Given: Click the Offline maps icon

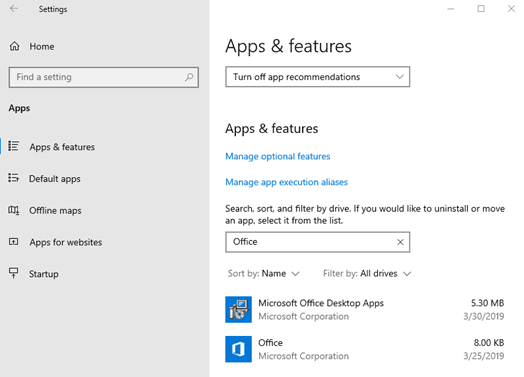Looking at the screenshot, I should [x=14, y=210].
